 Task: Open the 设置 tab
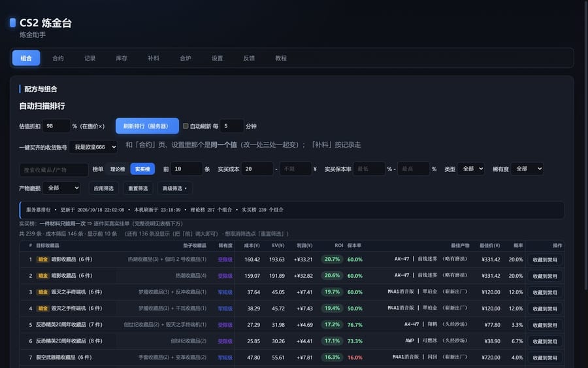(217, 58)
